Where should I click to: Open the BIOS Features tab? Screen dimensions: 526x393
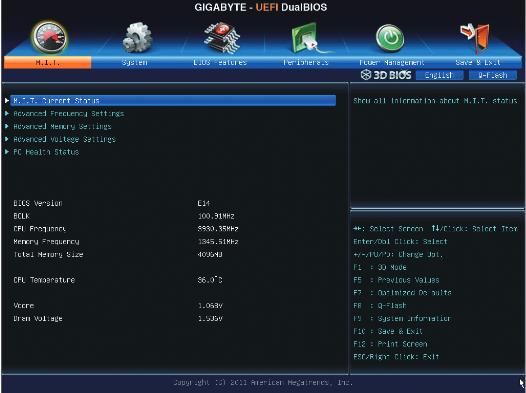click(220, 63)
